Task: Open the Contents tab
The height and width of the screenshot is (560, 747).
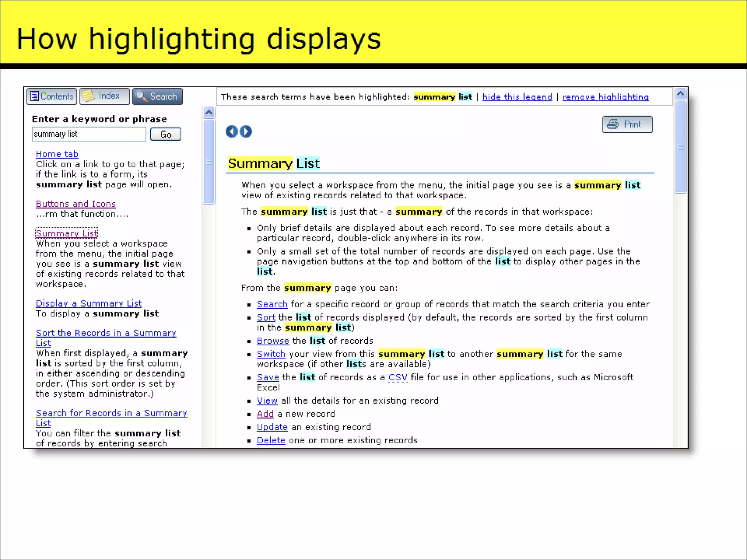Action: tap(52, 96)
